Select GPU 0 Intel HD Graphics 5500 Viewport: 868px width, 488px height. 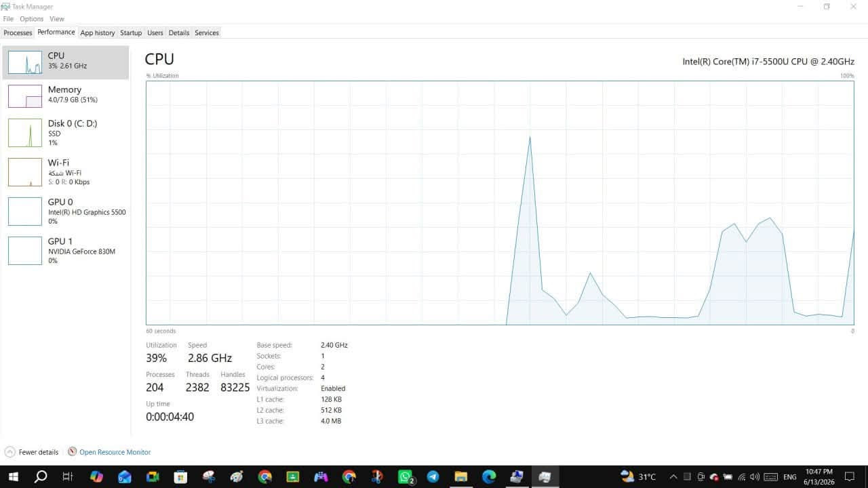(x=65, y=211)
